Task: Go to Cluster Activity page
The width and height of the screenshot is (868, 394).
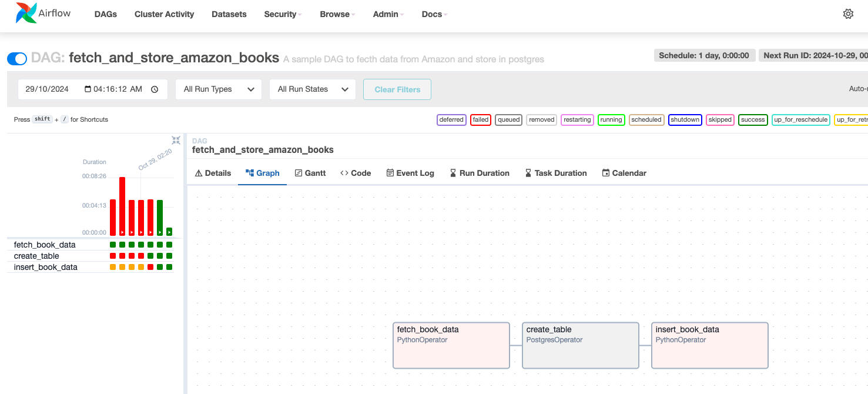Action: [x=164, y=14]
